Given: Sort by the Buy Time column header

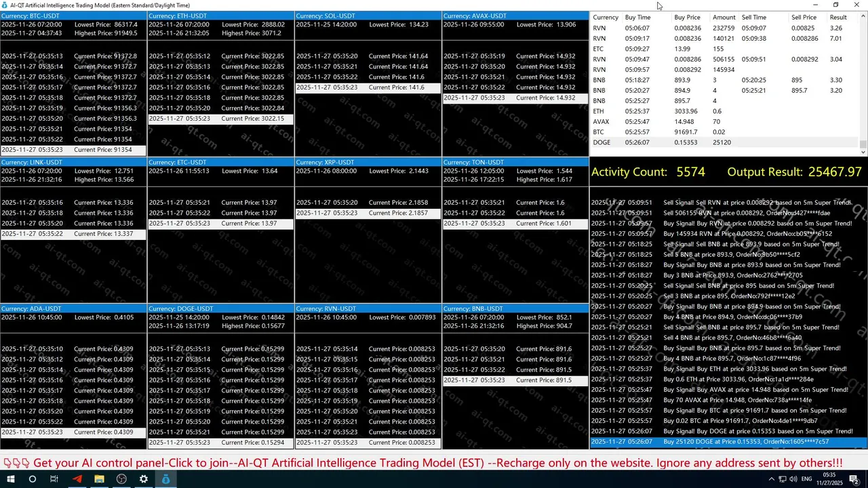Looking at the screenshot, I should 637,17.
